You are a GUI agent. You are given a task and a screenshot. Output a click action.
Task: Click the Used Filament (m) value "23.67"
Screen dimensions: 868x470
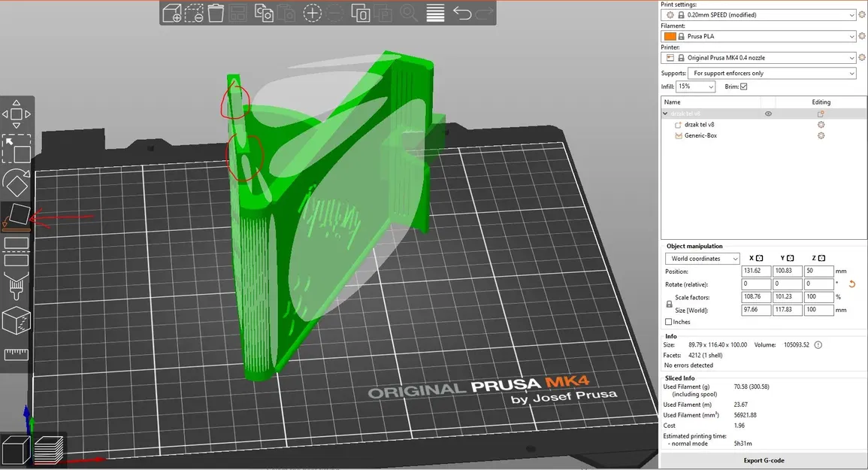coord(741,405)
